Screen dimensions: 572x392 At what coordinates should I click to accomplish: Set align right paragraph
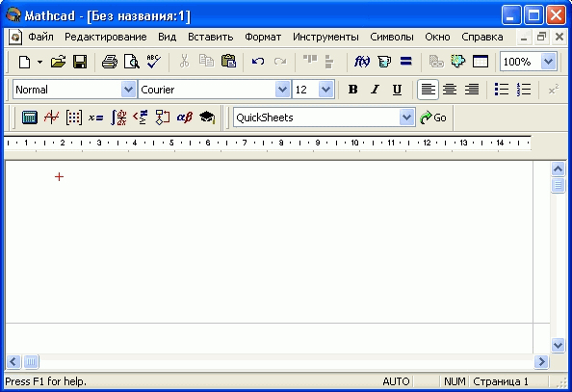tap(472, 90)
